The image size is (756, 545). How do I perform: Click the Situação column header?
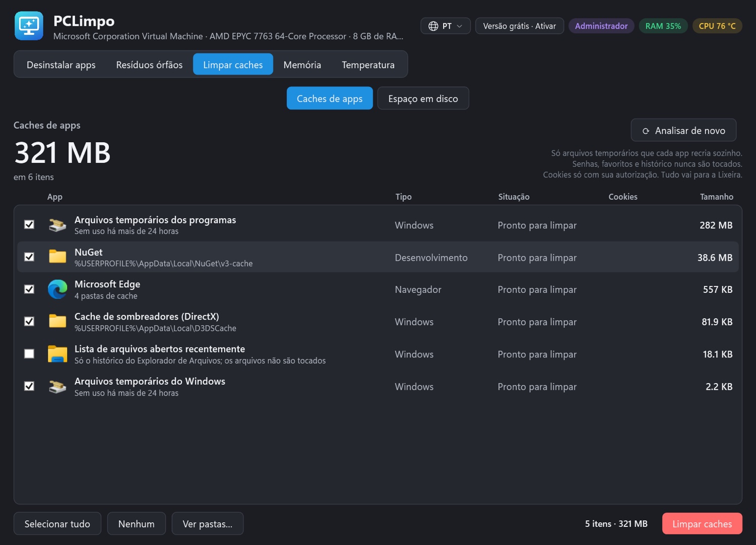(514, 197)
